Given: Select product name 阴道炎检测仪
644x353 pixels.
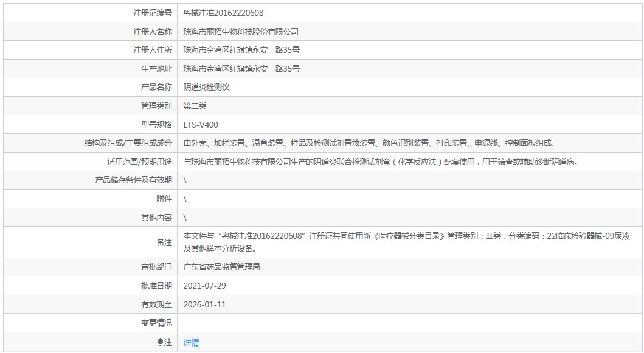Looking at the screenshot, I should click(x=206, y=87).
